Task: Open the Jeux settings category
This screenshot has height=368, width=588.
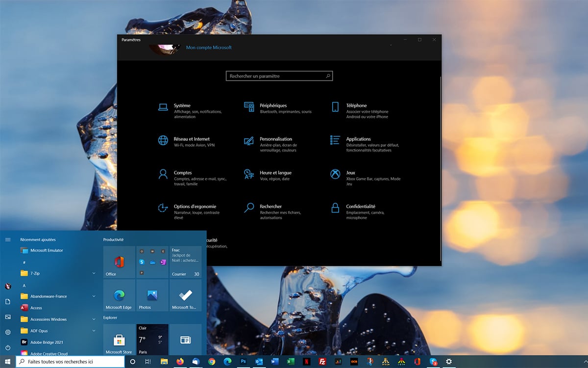Action: click(x=366, y=178)
